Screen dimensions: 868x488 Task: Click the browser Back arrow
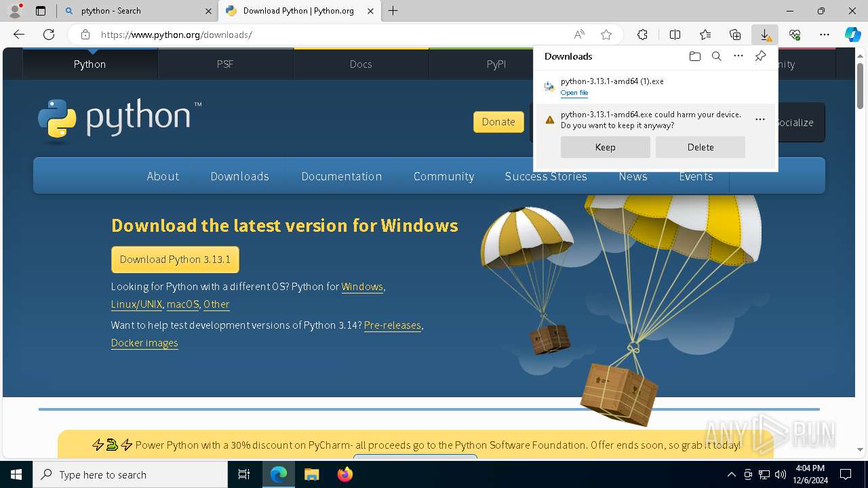19,35
